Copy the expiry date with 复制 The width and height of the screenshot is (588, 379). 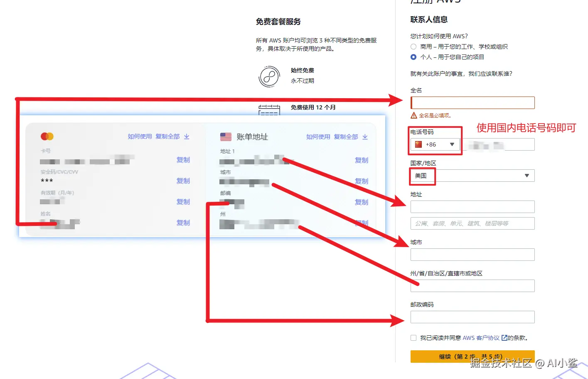click(x=183, y=202)
